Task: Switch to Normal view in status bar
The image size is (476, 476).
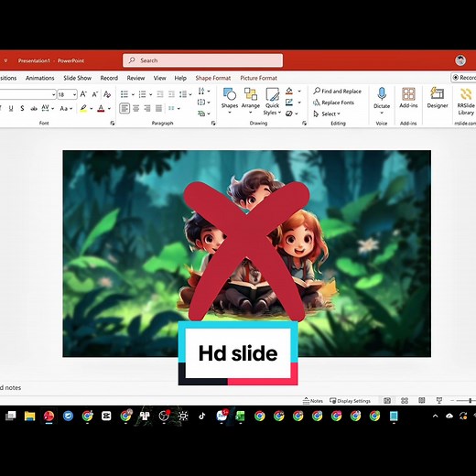Action: (x=387, y=400)
